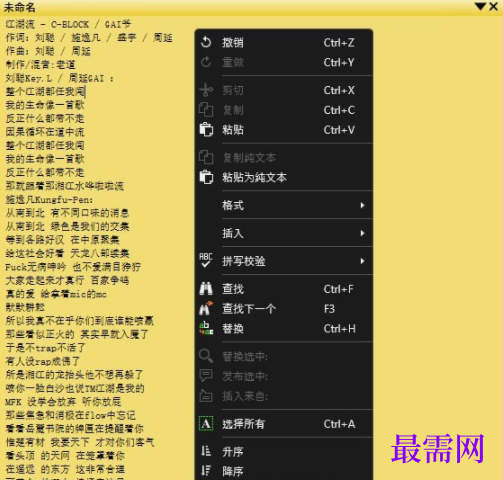Screen dimensions: 503x480
Task: Click the ascending sort icon
Action: 206,451
